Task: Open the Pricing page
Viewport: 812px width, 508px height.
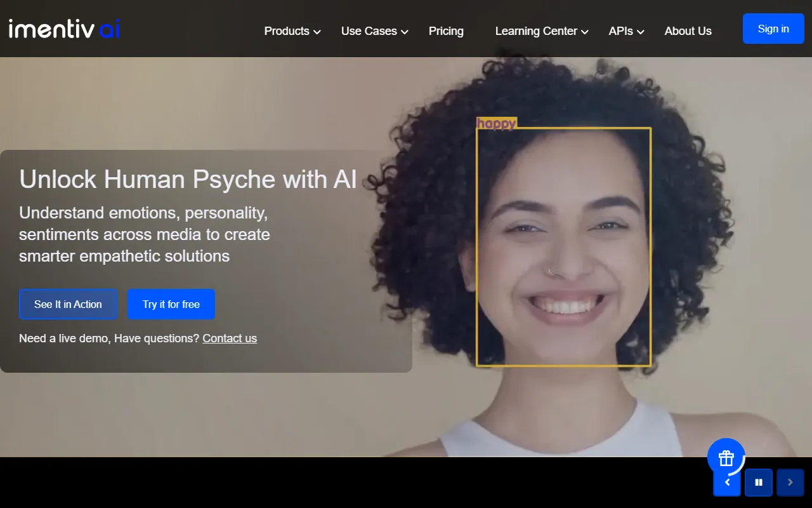Action: pyautogui.click(x=446, y=31)
